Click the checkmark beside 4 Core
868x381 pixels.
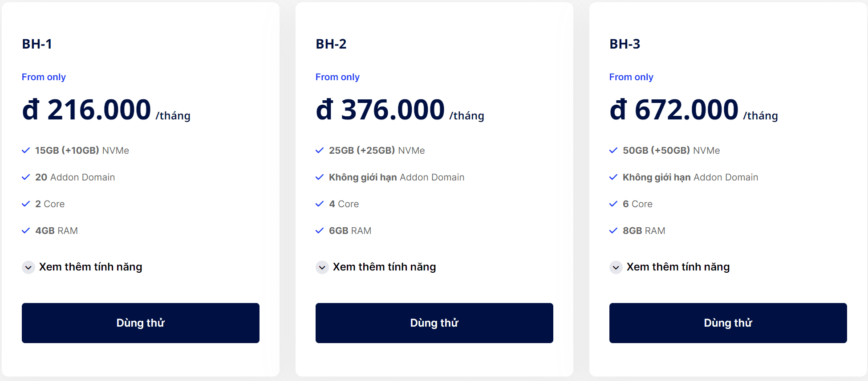[320, 204]
